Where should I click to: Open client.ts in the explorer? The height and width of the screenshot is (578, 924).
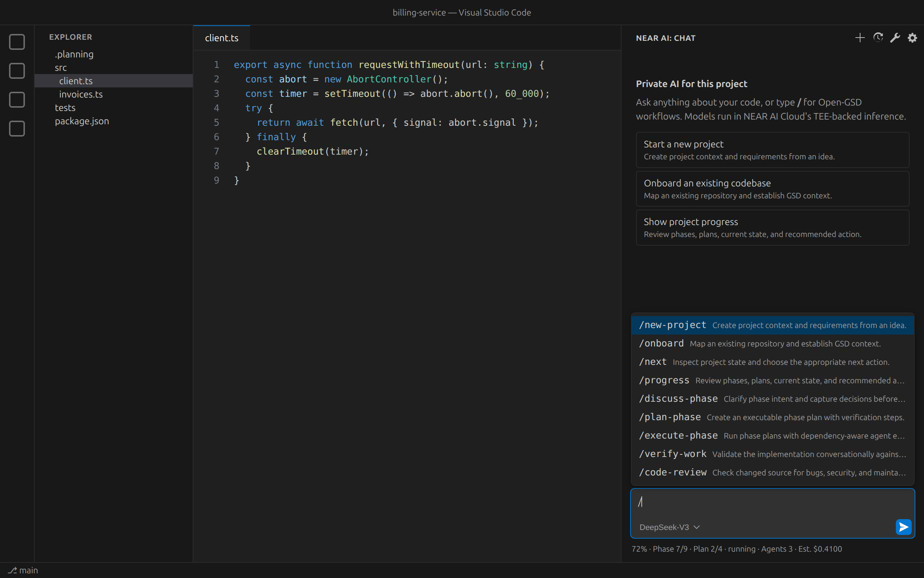click(113, 81)
